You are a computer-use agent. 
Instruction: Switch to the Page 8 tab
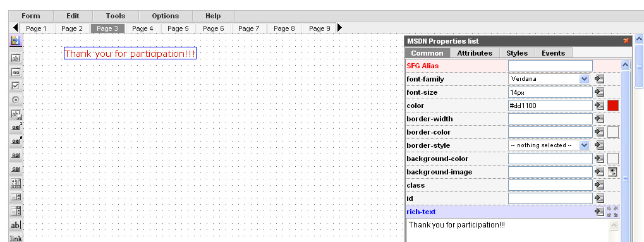284,28
